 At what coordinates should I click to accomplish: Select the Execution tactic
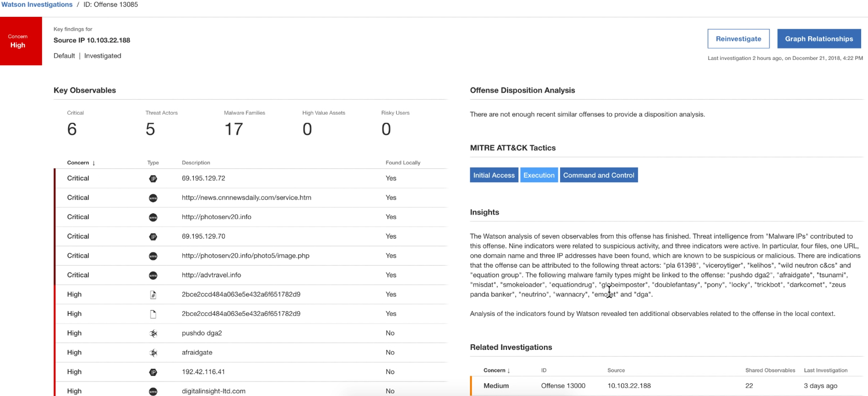point(539,175)
